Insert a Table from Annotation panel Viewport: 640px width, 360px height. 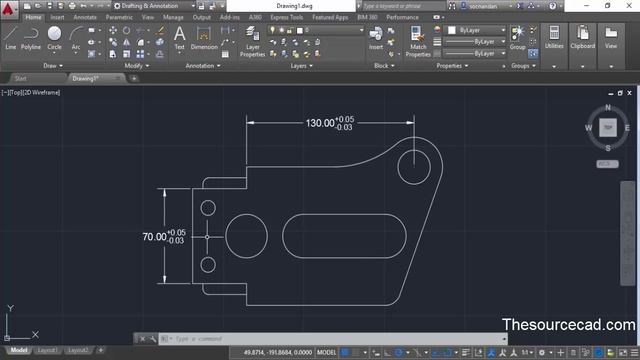point(225,54)
